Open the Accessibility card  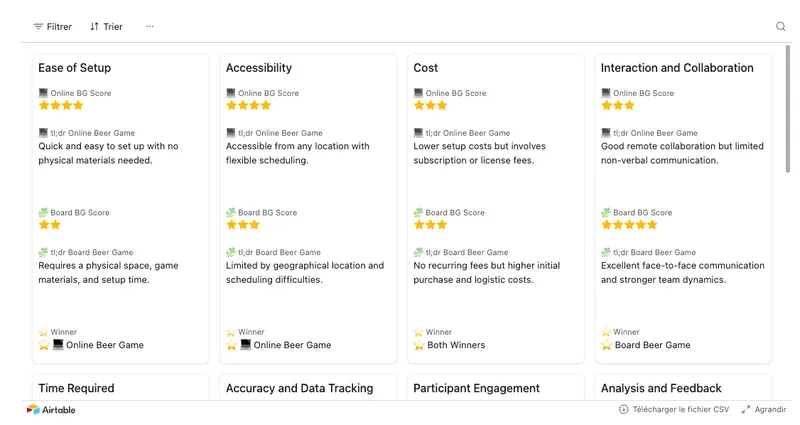[308, 209]
